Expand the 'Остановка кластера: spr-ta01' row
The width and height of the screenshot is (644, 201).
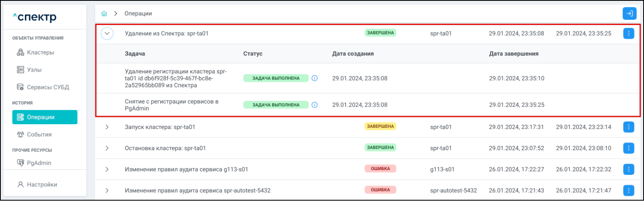tap(107, 148)
